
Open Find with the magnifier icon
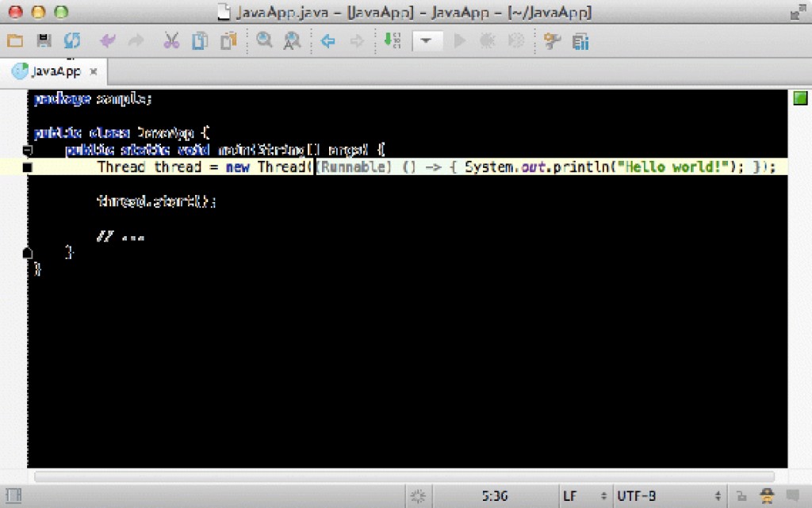(264, 41)
